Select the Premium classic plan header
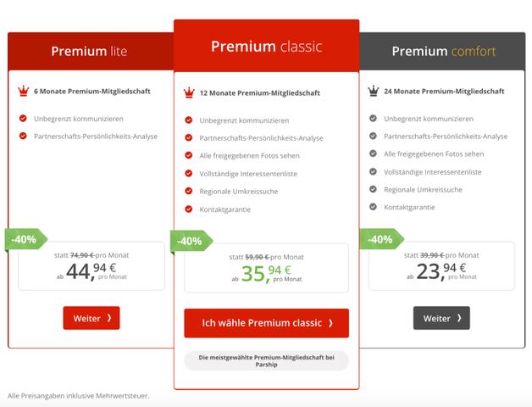Screen dimensions: 532x407 click(x=266, y=47)
